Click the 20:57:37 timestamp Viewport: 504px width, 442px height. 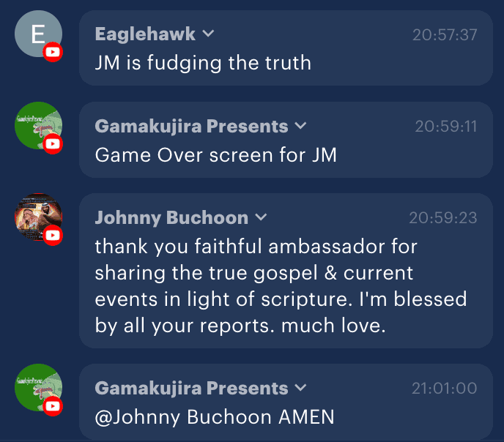(x=445, y=34)
